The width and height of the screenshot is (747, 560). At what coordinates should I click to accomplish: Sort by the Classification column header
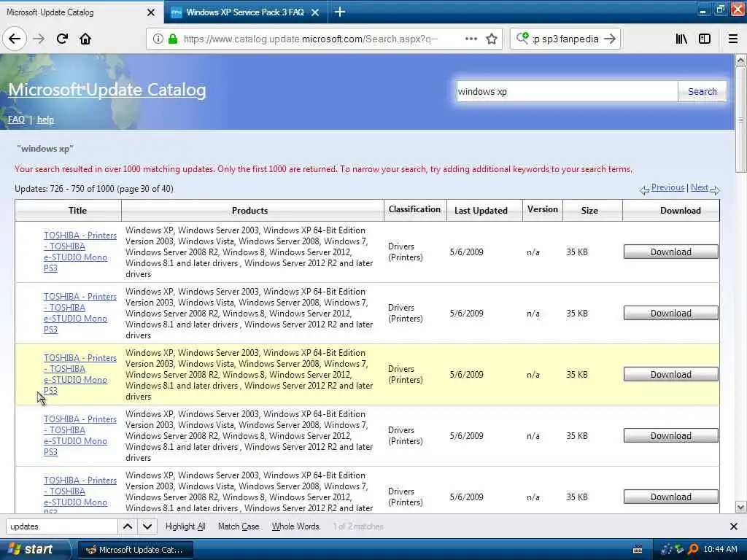point(414,209)
